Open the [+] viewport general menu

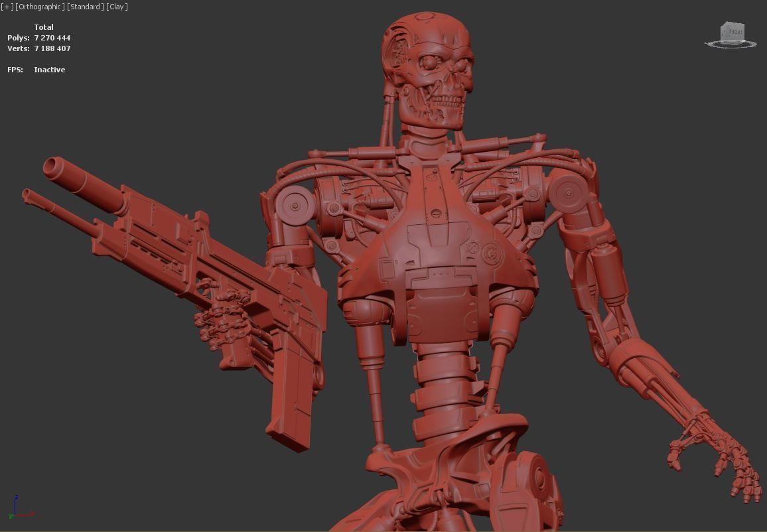point(7,7)
